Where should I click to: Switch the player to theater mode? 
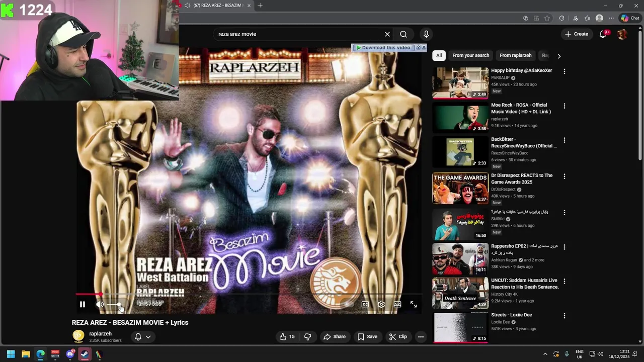[397, 304]
